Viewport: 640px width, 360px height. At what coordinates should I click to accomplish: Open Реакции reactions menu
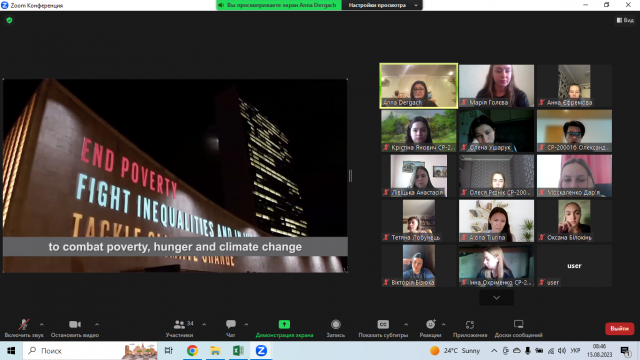430,328
